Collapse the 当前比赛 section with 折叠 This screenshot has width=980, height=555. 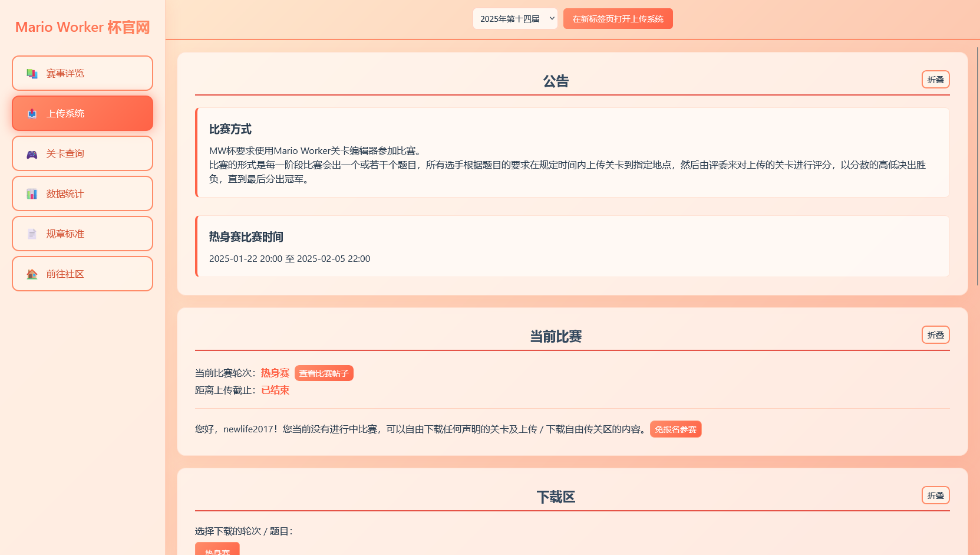click(935, 335)
